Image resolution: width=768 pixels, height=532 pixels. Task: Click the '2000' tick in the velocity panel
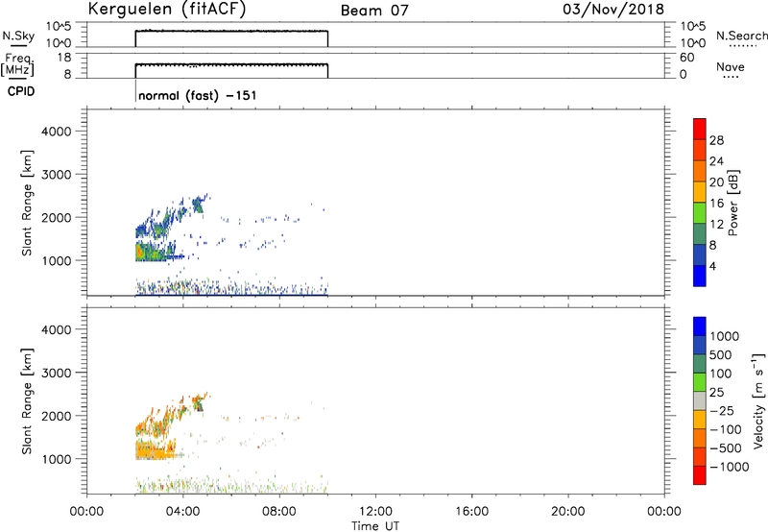click(x=56, y=416)
